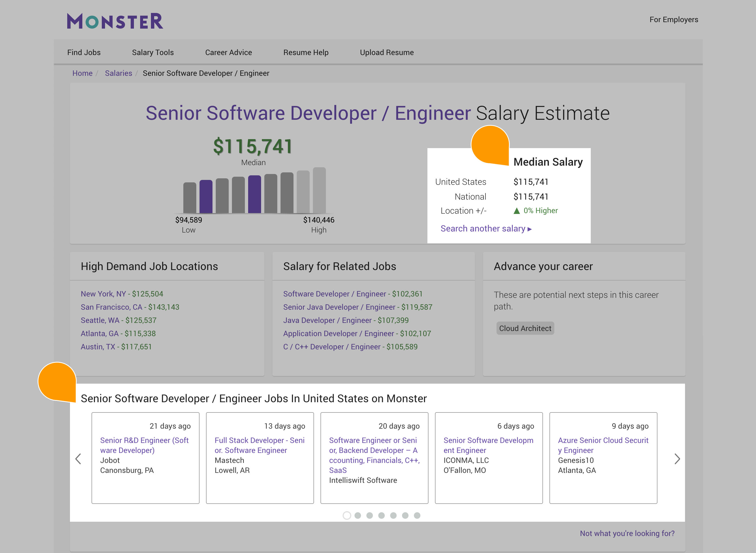
Task: Click the Monster logo
Action: (x=115, y=21)
